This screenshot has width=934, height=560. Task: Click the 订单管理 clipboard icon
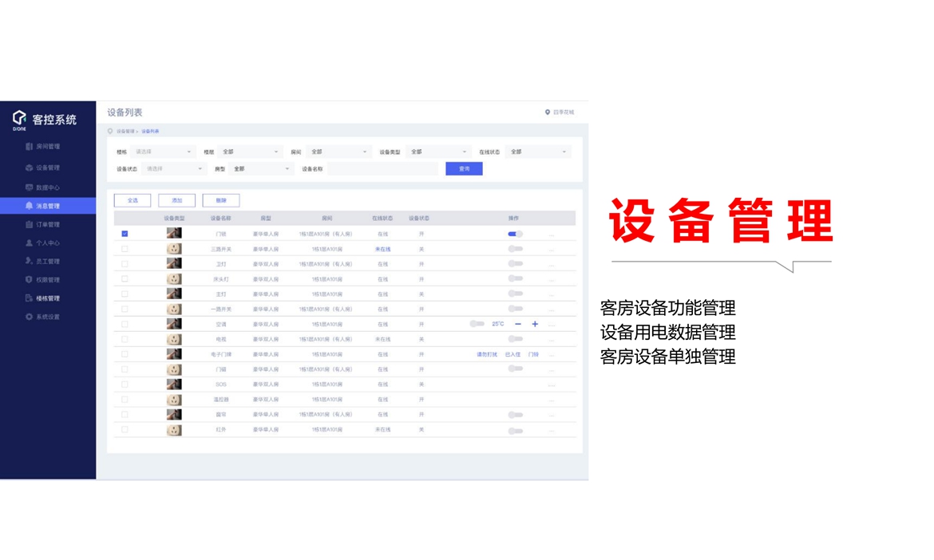pos(30,225)
